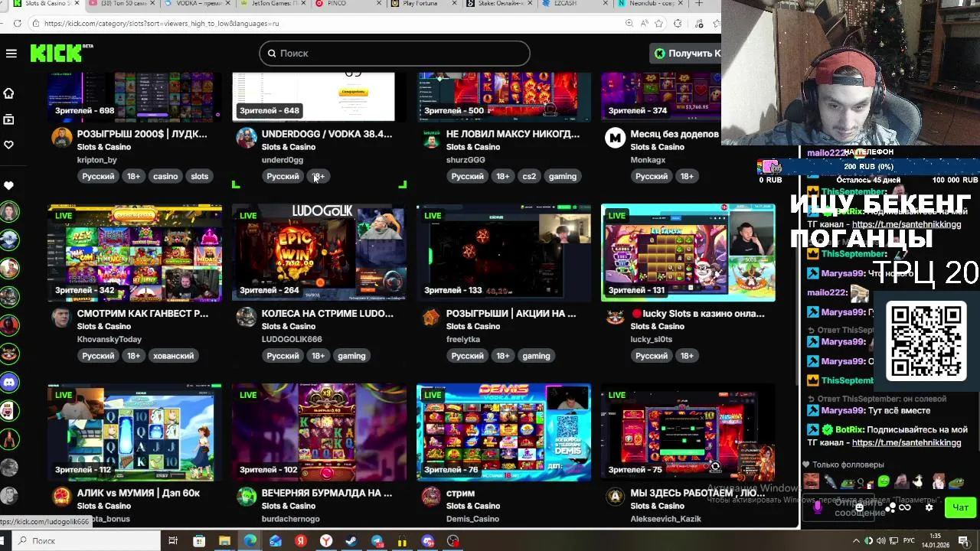The width and height of the screenshot is (980, 551).
Task: Open stream title Месяц без додепов
Action: [675, 134]
